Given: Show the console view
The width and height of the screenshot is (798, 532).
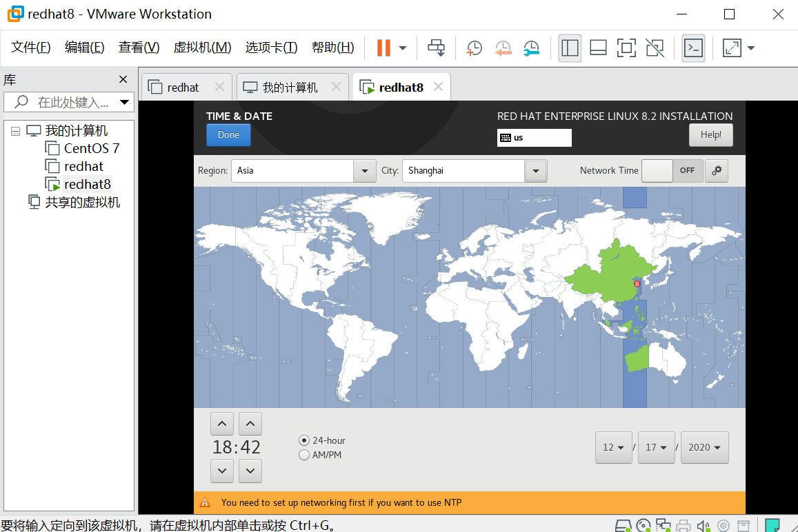Looking at the screenshot, I should tap(693, 48).
